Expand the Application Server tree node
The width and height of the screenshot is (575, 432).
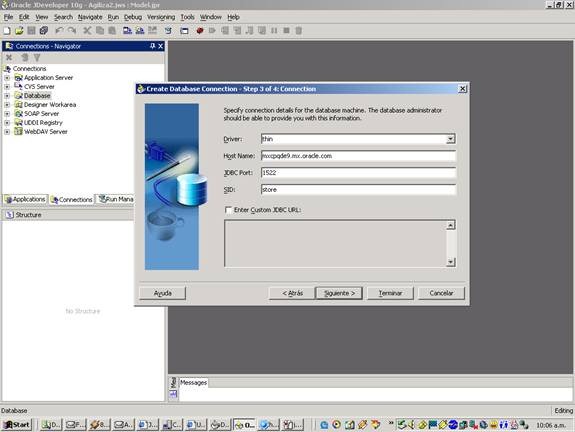(7, 78)
